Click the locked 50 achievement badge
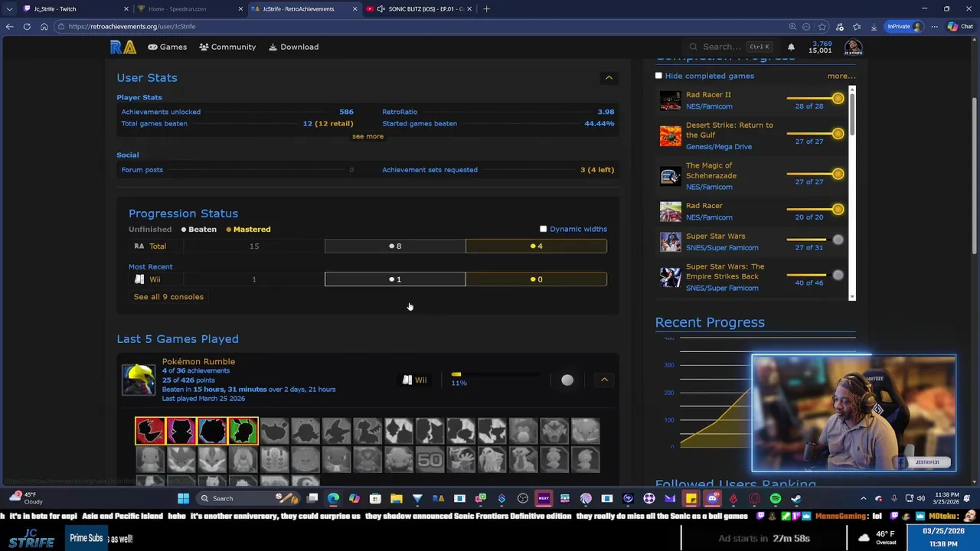Screen dimensions: 980x551 430,461
